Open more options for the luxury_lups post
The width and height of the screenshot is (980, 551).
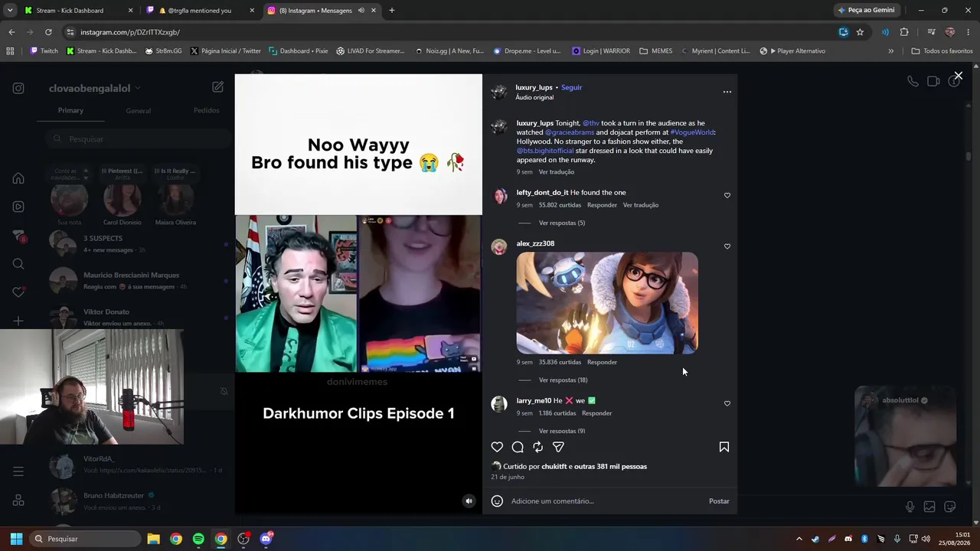point(727,92)
